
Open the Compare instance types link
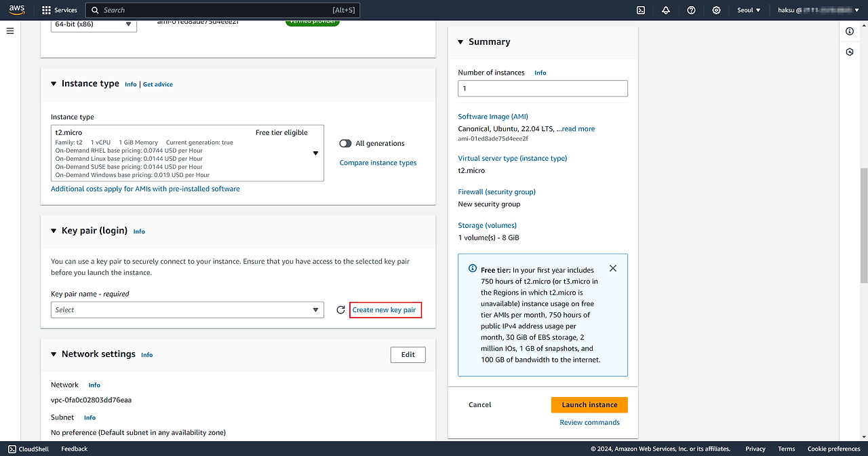[378, 163]
